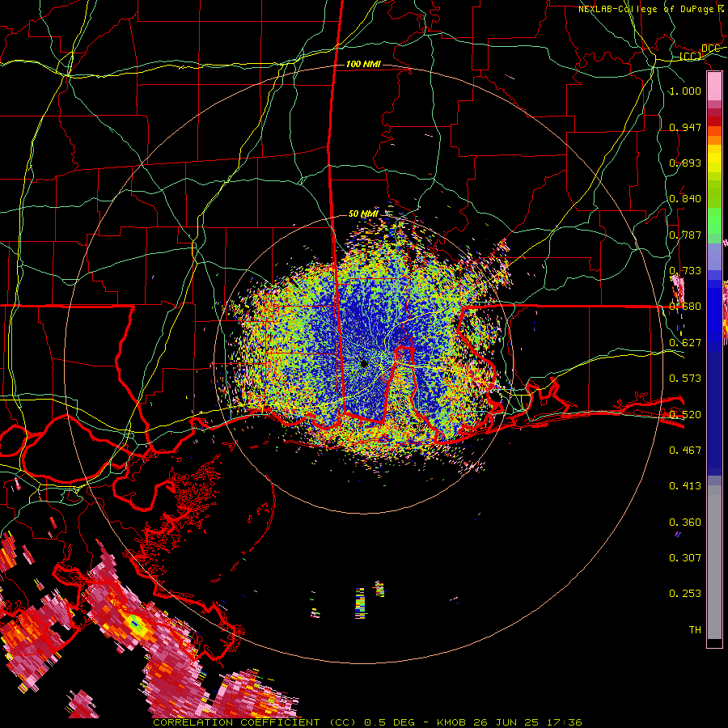
Task: Click the CORRELATION COEFFICIENT caption text
Action: point(236,722)
